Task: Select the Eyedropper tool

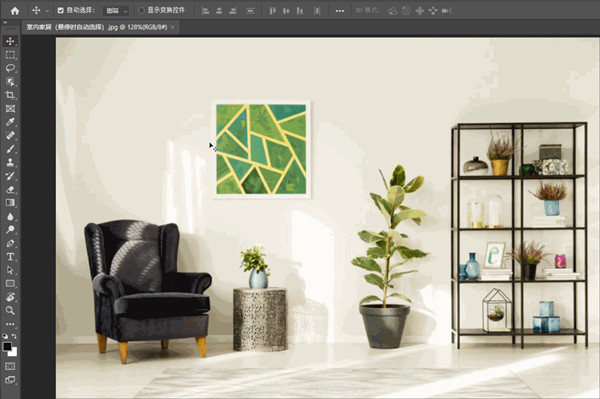Action: 10,122
